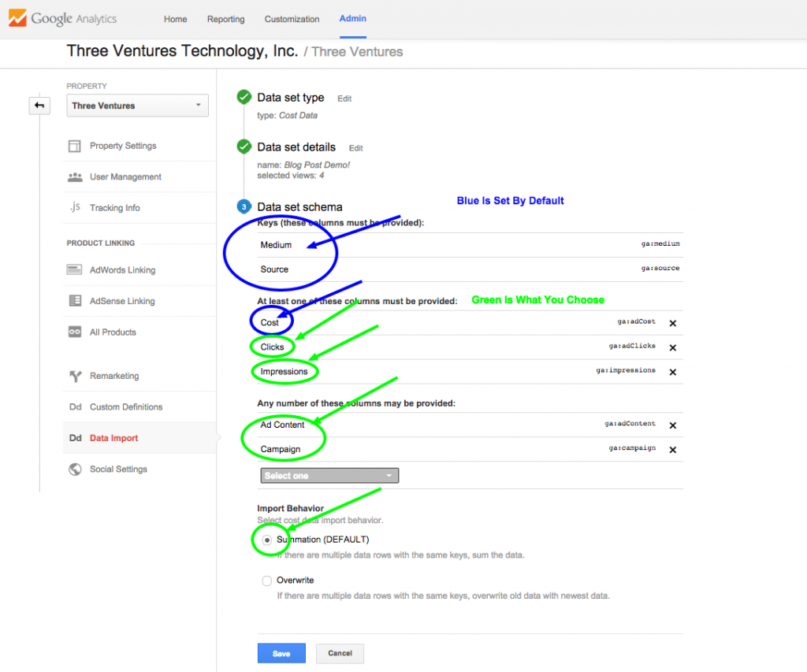Click the step 3 Data set schema badge

pos(244,207)
